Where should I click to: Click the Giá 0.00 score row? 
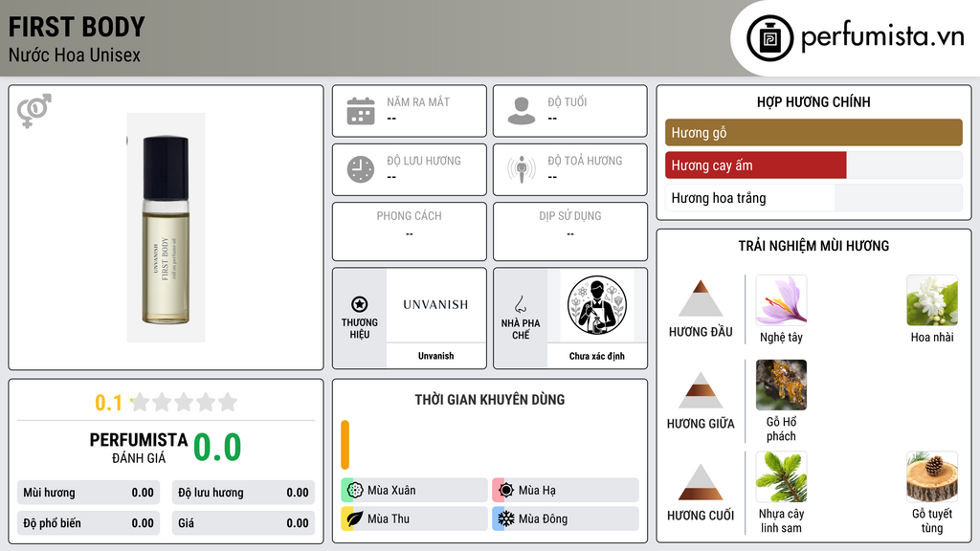point(243,523)
